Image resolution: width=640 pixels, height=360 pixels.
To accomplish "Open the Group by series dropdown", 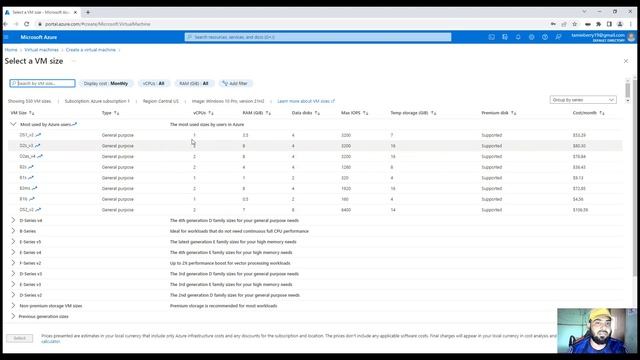I will (583, 100).
